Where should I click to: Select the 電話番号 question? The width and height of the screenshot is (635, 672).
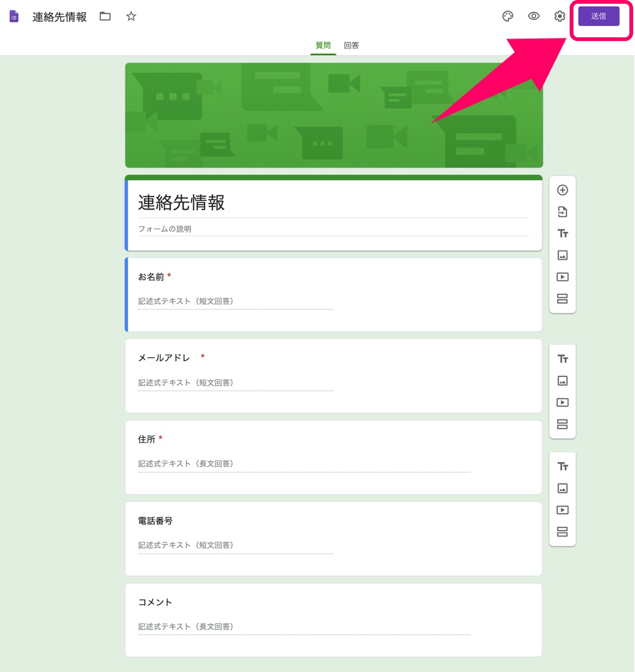pos(333,539)
